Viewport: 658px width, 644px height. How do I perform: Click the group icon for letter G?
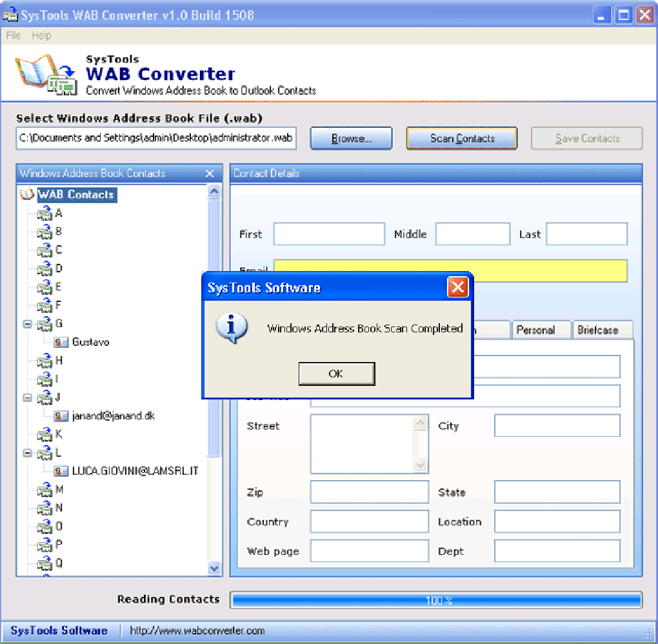click(x=45, y=324)
